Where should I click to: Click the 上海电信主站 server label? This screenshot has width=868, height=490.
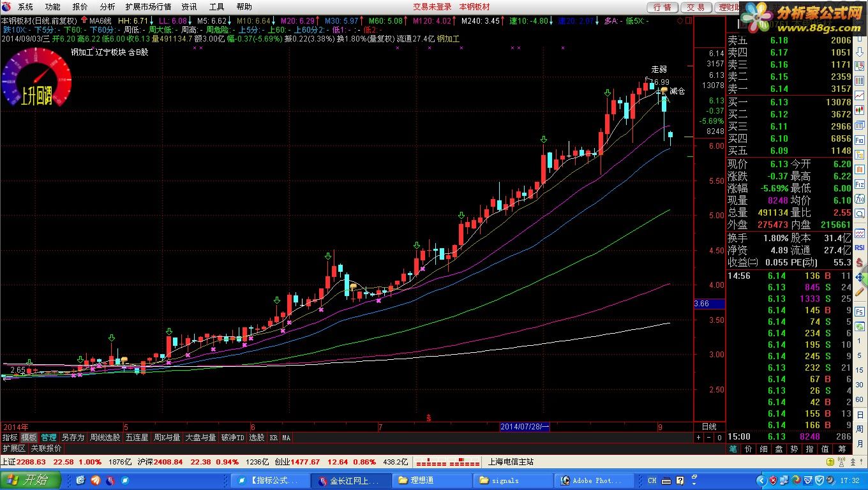coord(511,462)
